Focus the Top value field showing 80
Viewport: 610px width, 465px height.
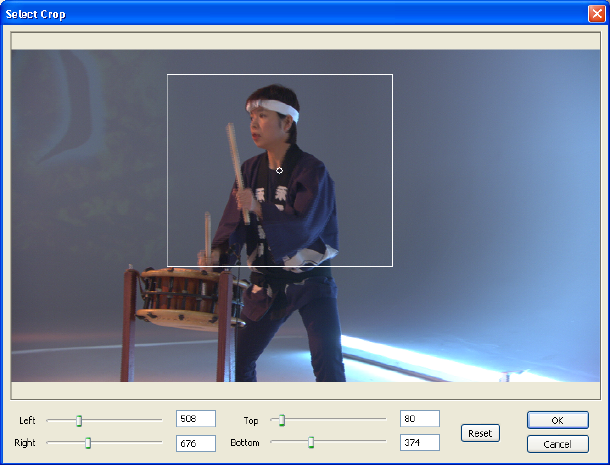419,419
